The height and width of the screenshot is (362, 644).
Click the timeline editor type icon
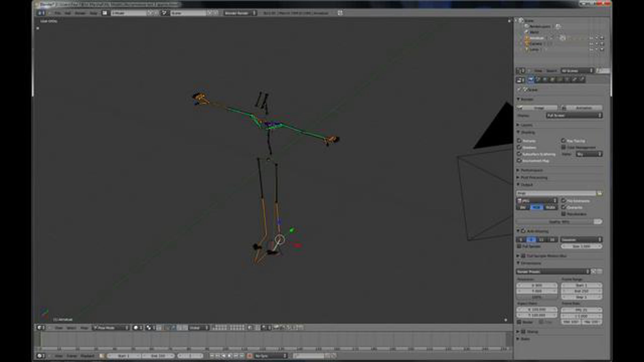[x=40, y=356]
